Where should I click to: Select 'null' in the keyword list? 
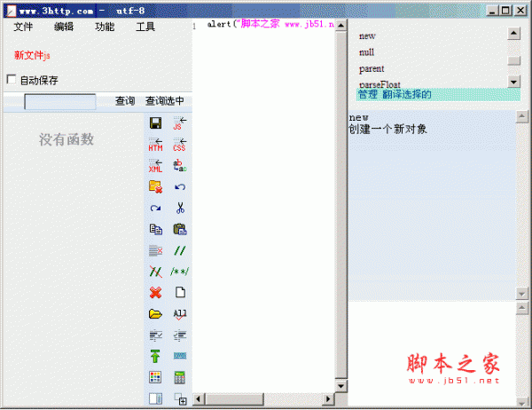366,52
